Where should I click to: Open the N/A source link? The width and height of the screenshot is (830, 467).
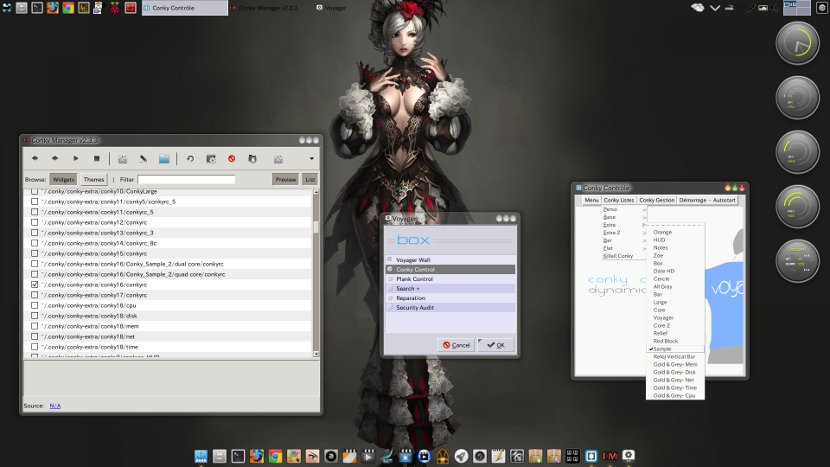[55, 406]
